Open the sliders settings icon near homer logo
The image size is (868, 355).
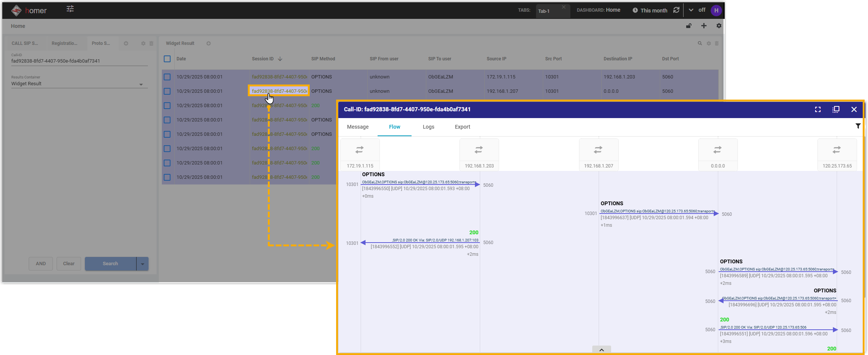[70, 9]
